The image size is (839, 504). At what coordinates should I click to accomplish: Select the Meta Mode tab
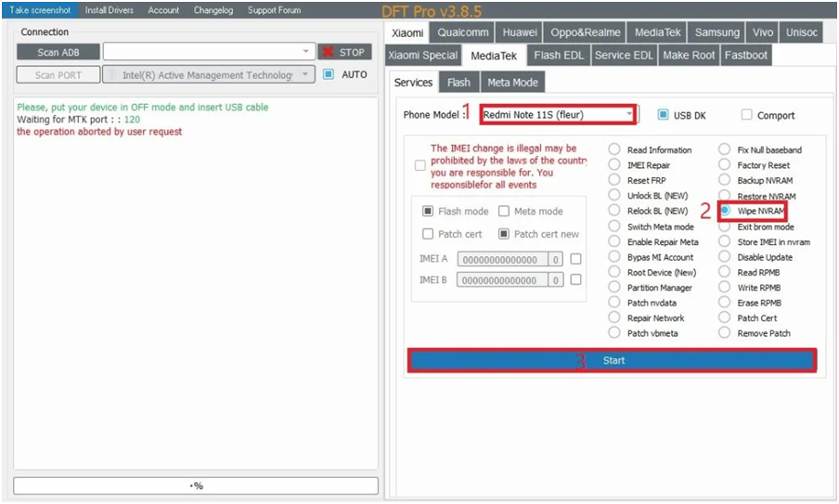point(512,83)
